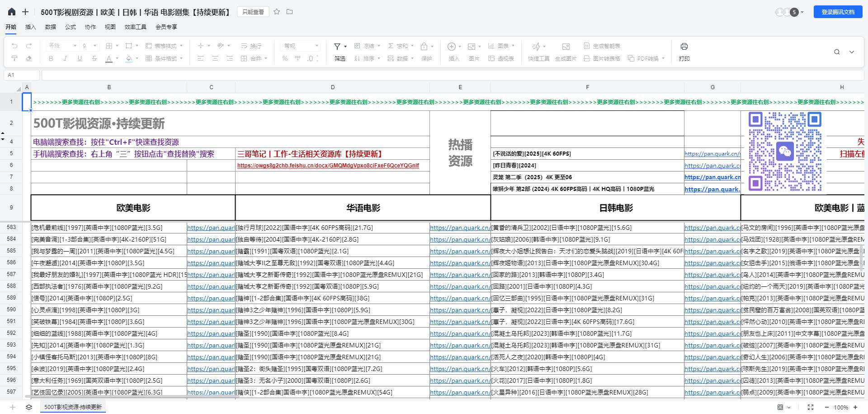868x414 pixels.
Task: Click the cell name box showing A1
Action: coord(21,75)
